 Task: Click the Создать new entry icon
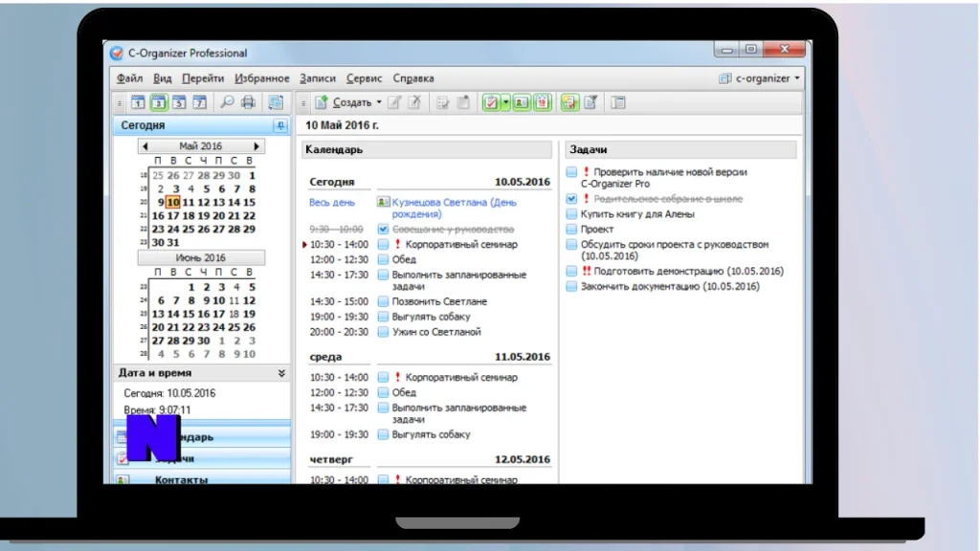click(322, 102)
